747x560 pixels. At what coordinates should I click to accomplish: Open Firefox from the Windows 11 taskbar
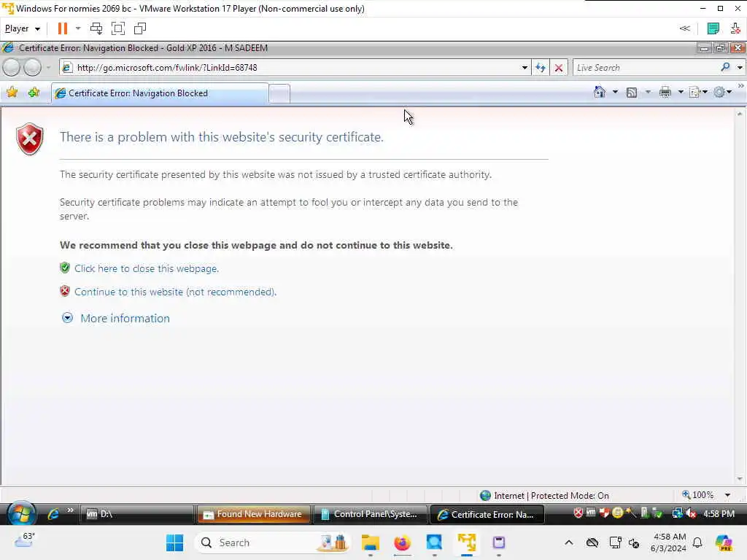click(402, 542)
